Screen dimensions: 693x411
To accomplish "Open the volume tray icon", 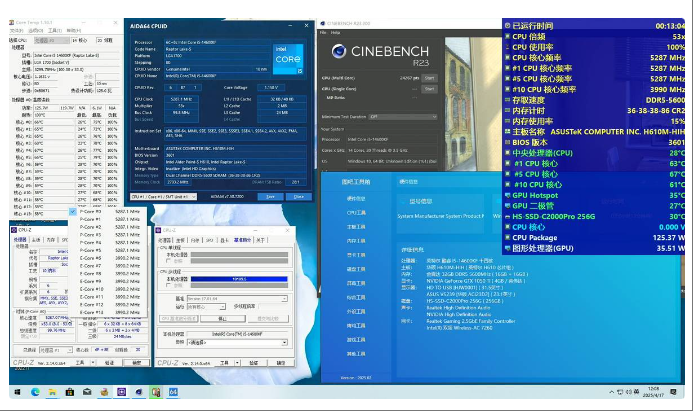I will (x=628, y=392).
